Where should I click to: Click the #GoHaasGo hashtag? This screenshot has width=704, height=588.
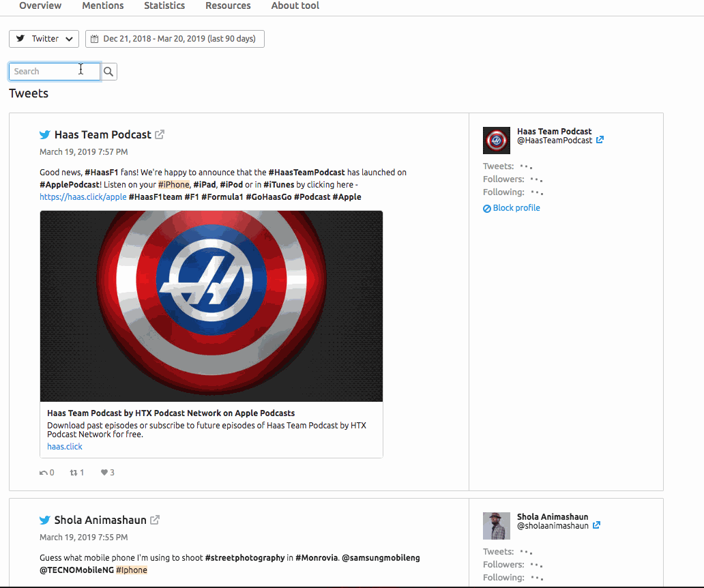point(269,196)
